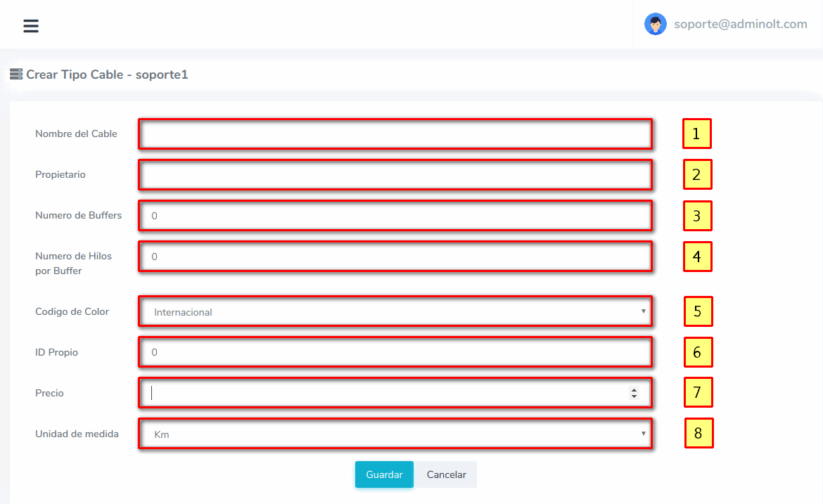Click the Nombre del Cable input field
Screen dimensions: 823x504
click(395, 134)
